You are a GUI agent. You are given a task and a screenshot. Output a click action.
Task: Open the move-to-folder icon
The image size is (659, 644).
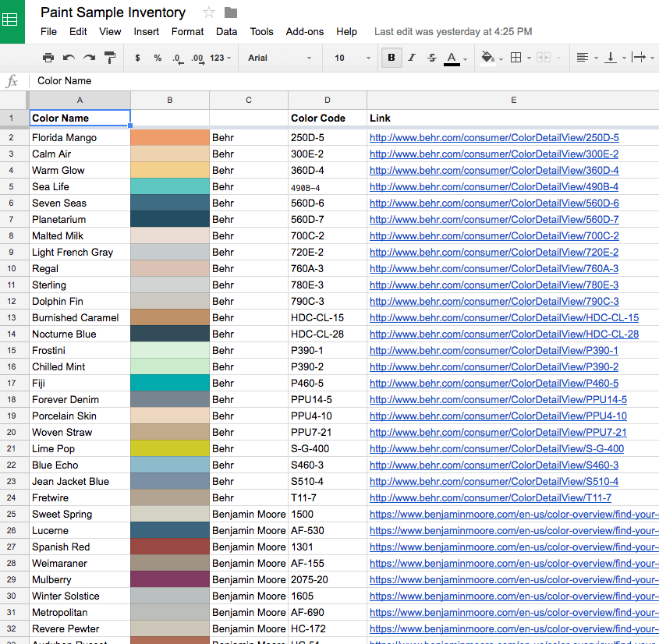[x=231, y=12]
